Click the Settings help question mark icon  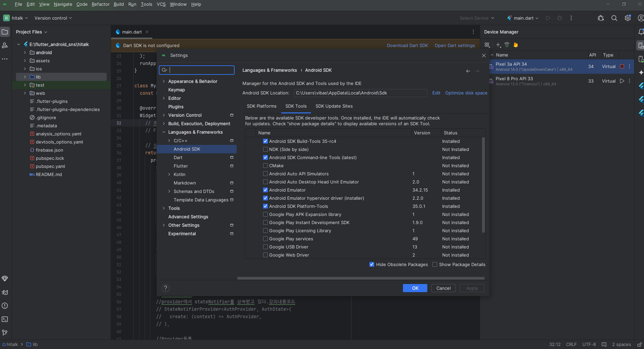point(166,288)
